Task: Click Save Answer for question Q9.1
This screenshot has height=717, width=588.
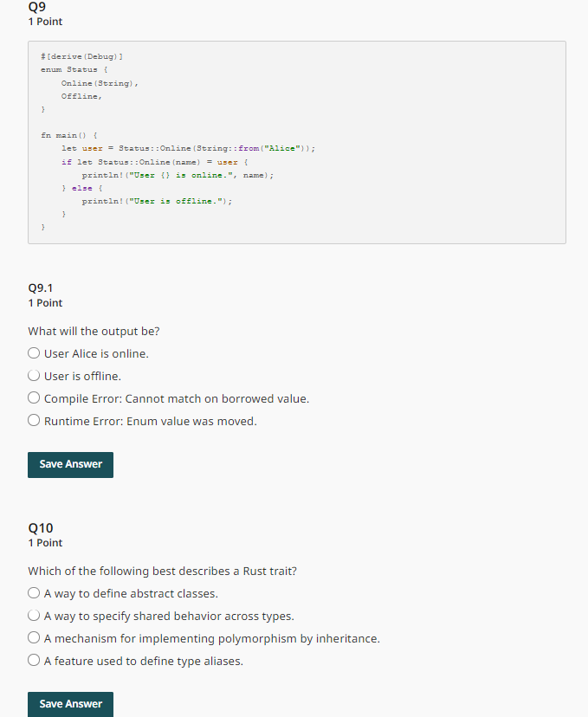Action: (70, 464)
